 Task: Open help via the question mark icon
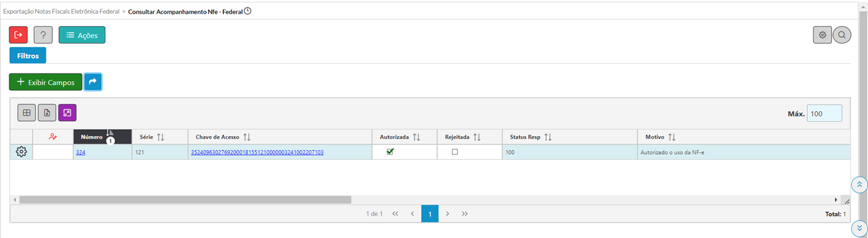(43, 35)
